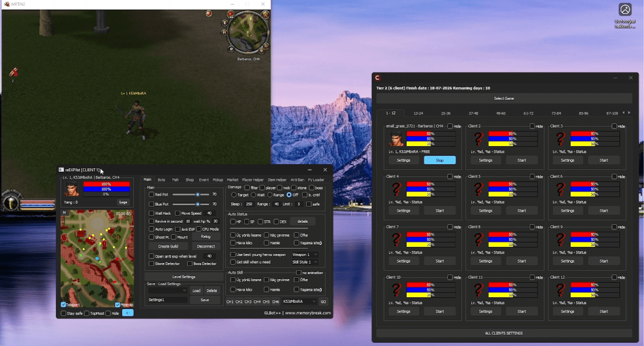Switch to the Bots tab

tap(161, 180)
